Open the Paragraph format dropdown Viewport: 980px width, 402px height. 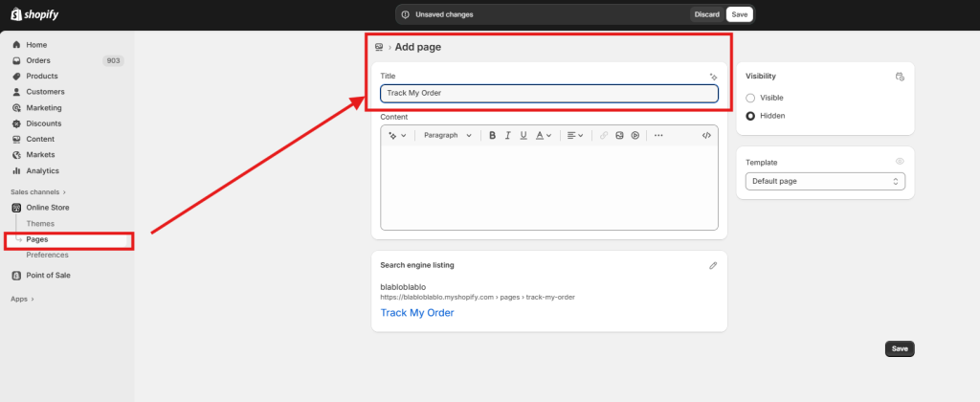448,135
